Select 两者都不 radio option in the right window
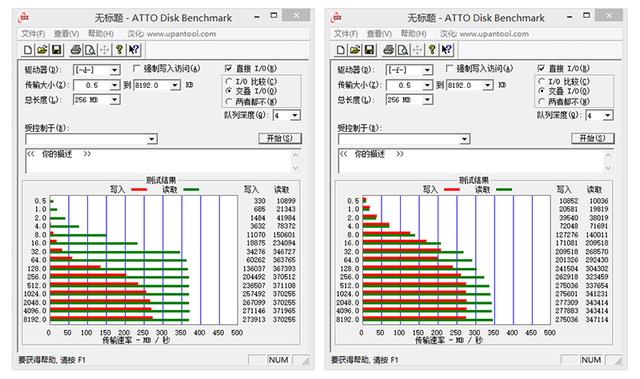 (541, 101)
